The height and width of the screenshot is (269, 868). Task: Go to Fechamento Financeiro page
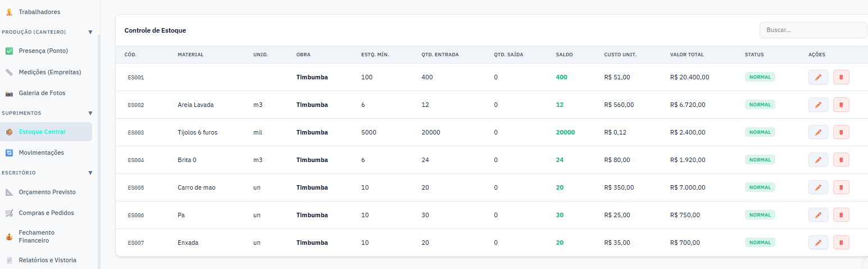pyautogui.click(x=37, y=236)
